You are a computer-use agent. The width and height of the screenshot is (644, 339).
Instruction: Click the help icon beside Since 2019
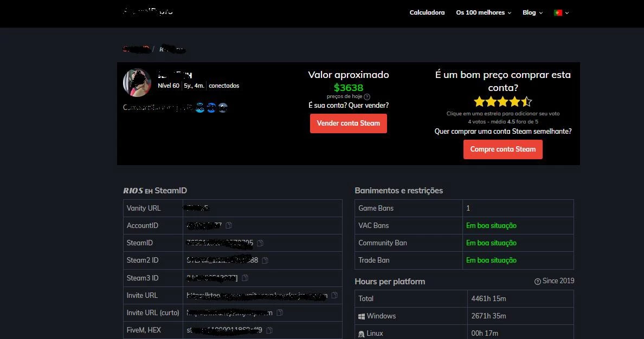point(537,282)
